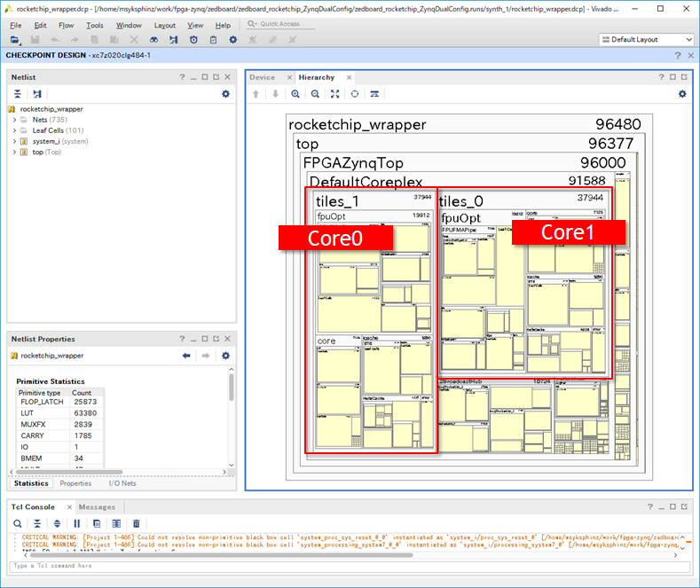Clear the Tcl Console with trash icon
The height and width of the screenshot is (588, 700).
click(137, 524)
